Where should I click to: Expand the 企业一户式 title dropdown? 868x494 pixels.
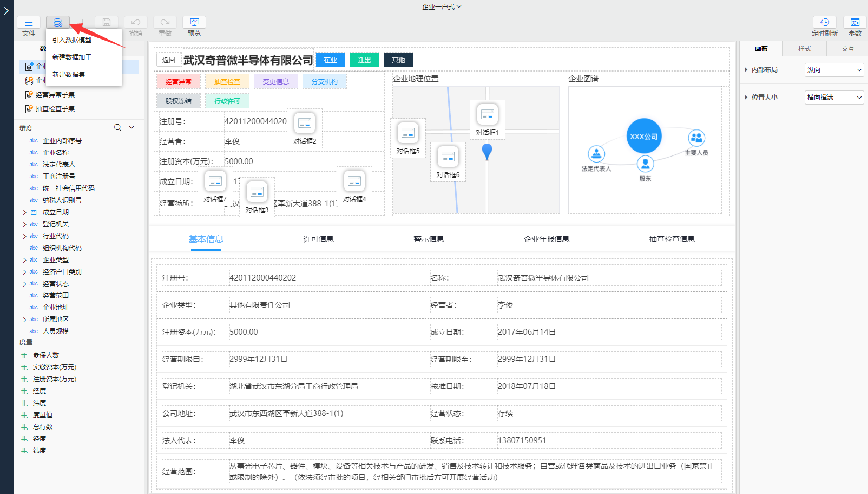pos(442,7)
